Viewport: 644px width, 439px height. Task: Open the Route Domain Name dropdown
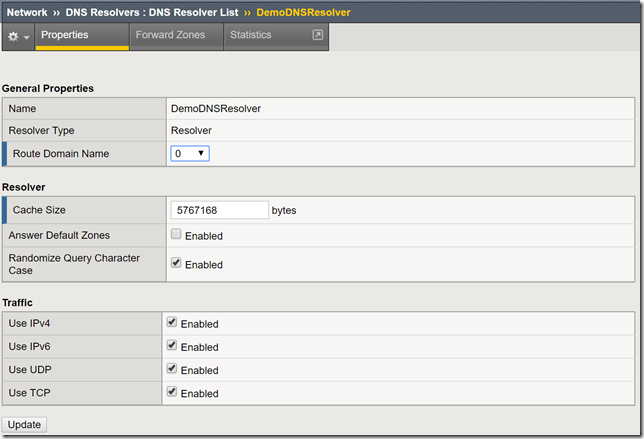pyautogui.click(x=190, y=153)
